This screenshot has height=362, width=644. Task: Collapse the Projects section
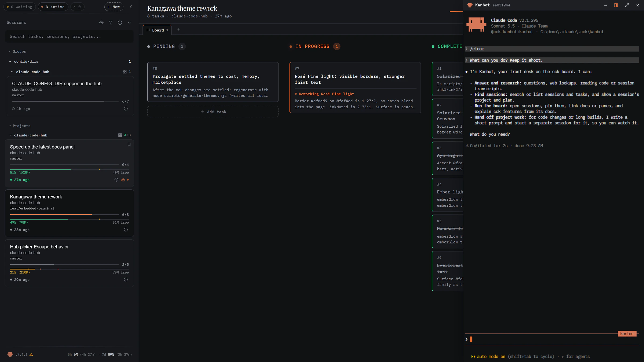[19, 125]
